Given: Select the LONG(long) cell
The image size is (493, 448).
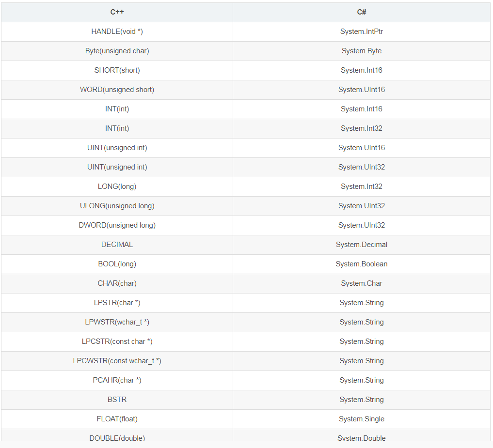Looking at the screenshot, I should click(117, 186).
